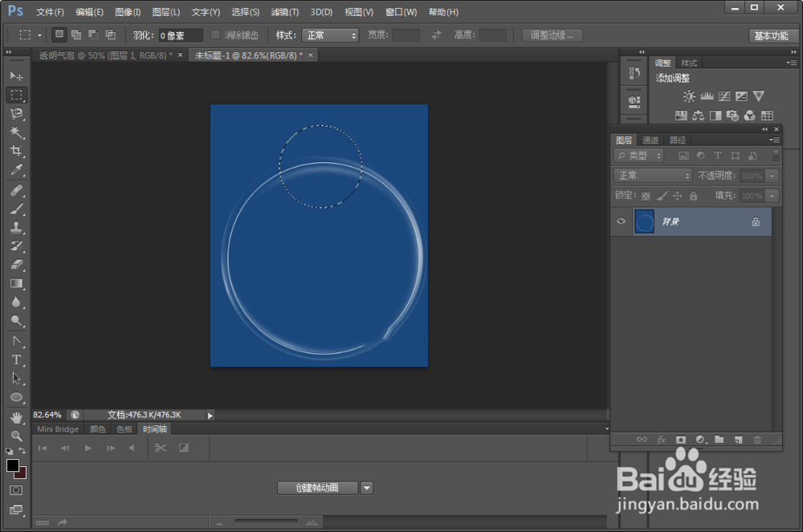Viewport: 803px width, 532px height.
Task: Create a new layer group folder
Action: [719, 440]
